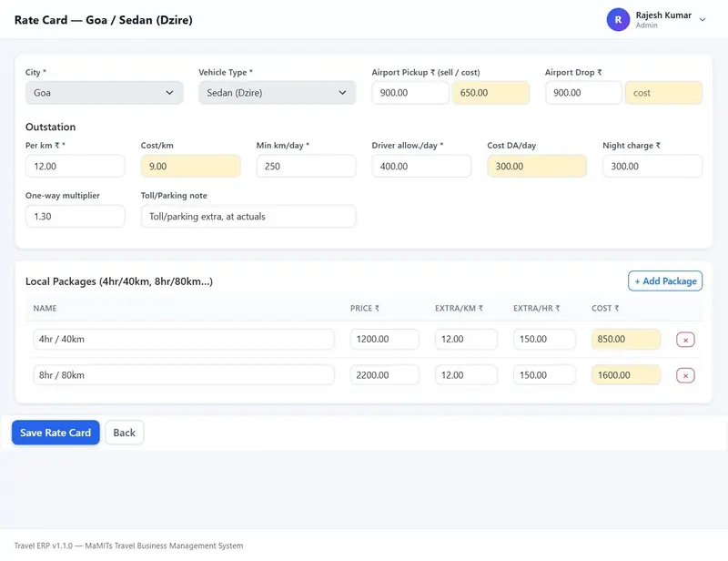Image resolution: width=728 pixels, height=561 pixels.
Task: Click the Local Packages section heading
Action: (119, 281)
